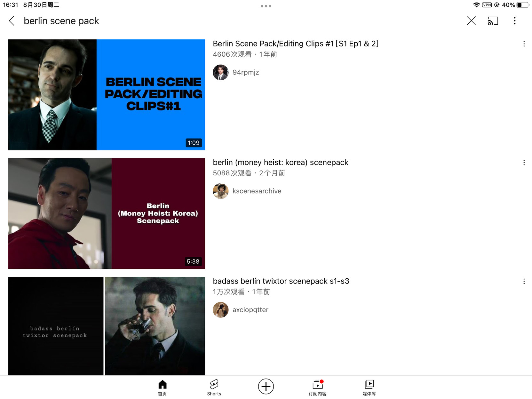Go back using the left arrow

pos(12,21)
